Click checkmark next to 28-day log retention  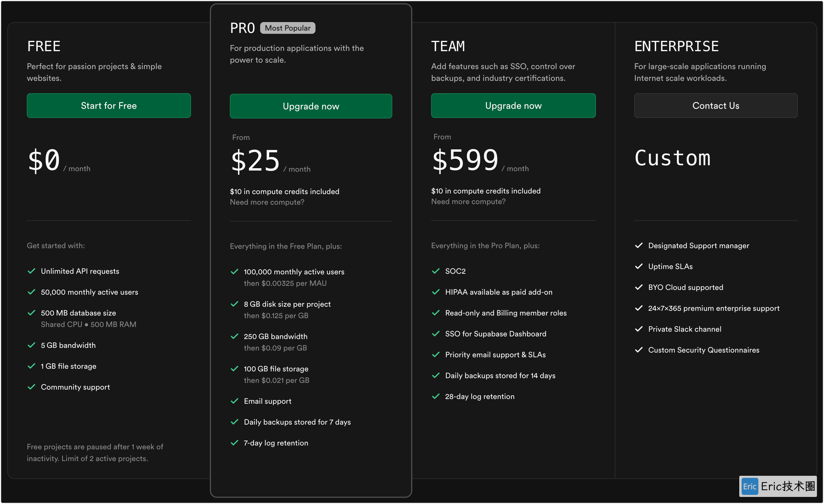(x=436, y=396)
